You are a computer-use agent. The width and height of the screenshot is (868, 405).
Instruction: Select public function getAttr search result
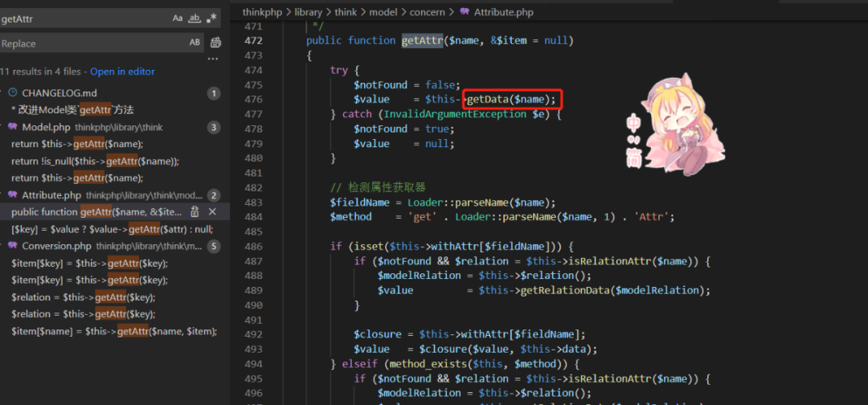[97, 212]
